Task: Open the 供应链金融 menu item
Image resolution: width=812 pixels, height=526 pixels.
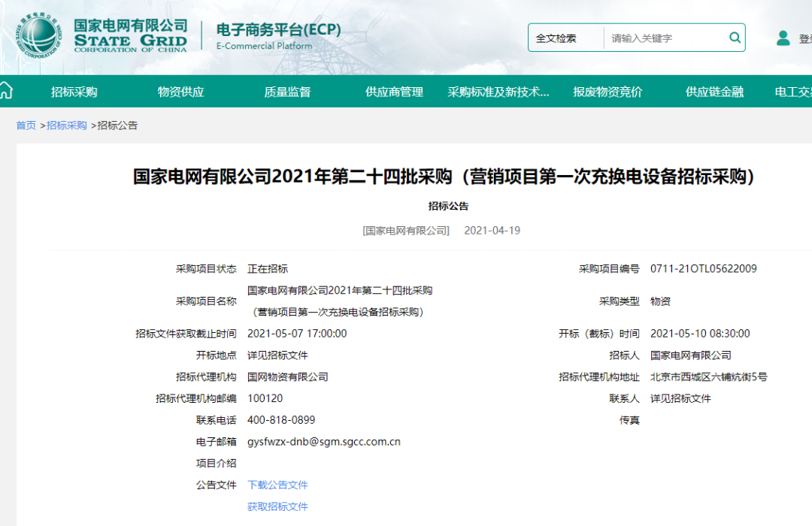Action: tap(714, 92)
